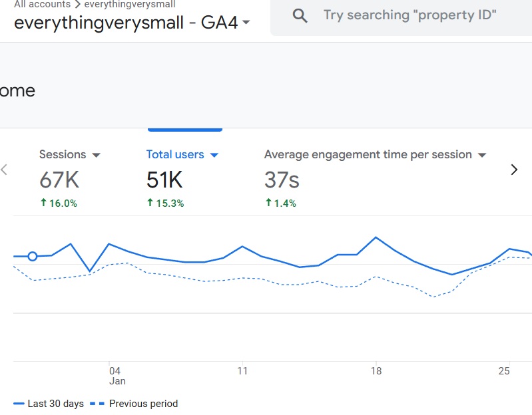
Task: Expand the Total users metric dropdown arrow
Action: pyautogui.click(x=214, y=155)
